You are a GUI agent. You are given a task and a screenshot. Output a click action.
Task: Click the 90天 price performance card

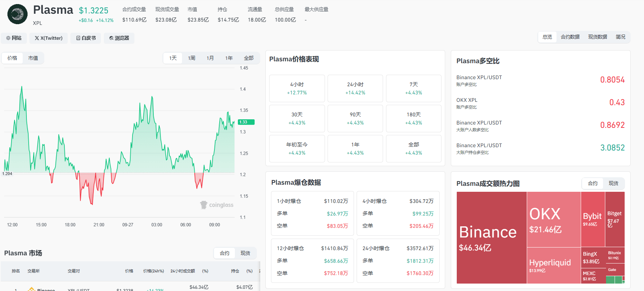point(355,119)
